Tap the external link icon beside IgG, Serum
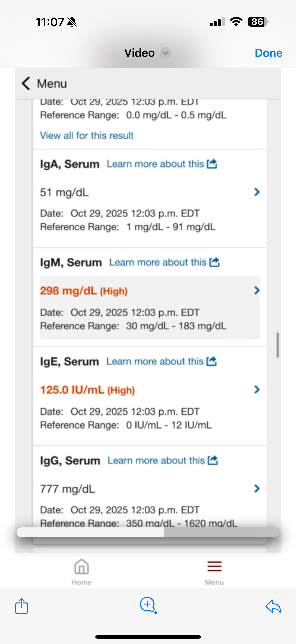 coord(213,460)
